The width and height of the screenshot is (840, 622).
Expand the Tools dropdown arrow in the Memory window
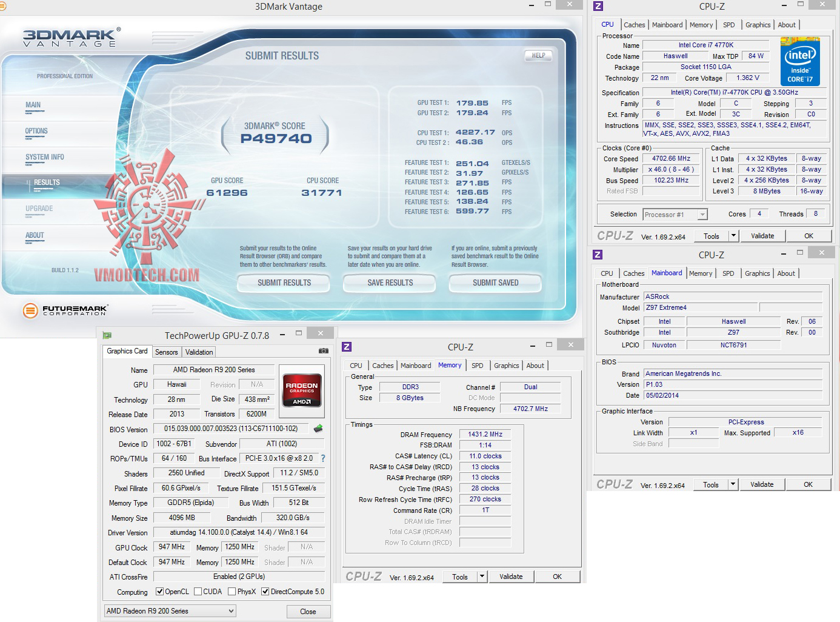482,577
